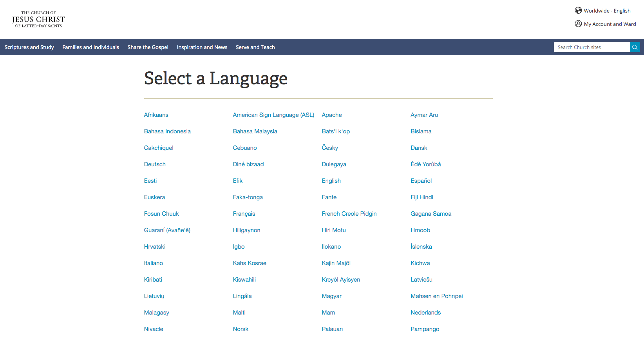Screen dimensions: 644x342
Task: Pick Bats'i k'op language
Action: pos(336,131)
